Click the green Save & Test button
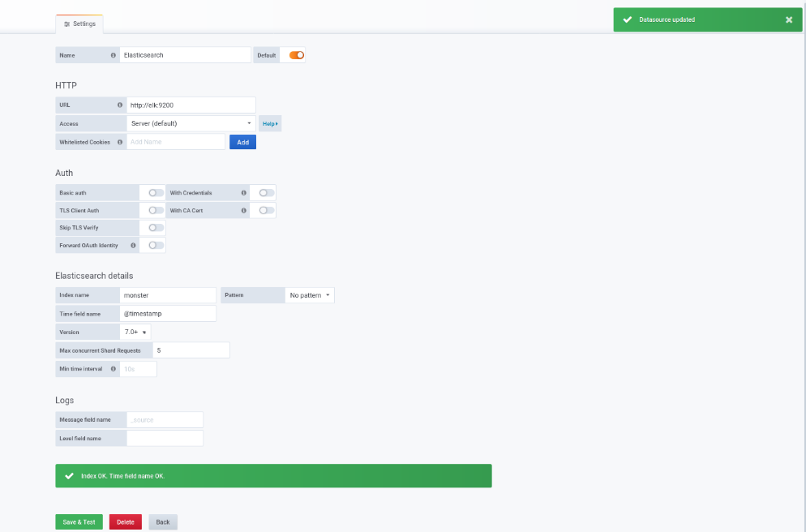The image size is (806, 532). coord(79,521)
